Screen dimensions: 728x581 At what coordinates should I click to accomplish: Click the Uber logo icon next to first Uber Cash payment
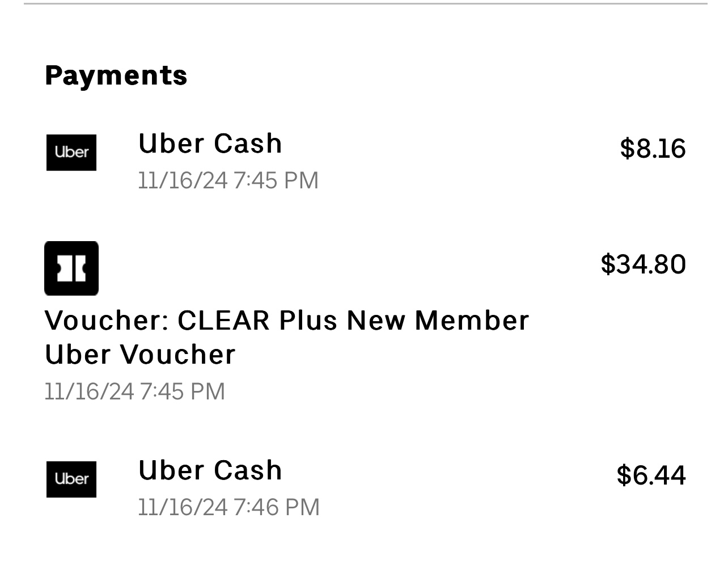click(x=71, y=152)
